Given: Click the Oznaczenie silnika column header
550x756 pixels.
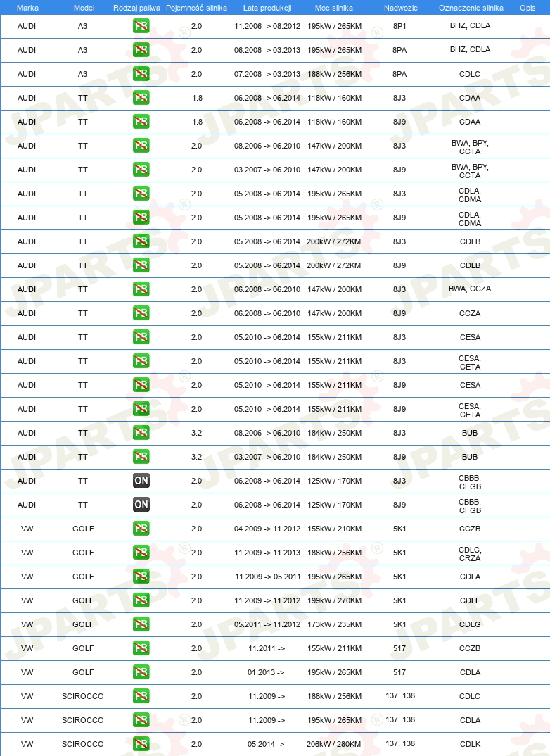Looking at the screenshot, I should pyautogui.click(x=471, y=8).
